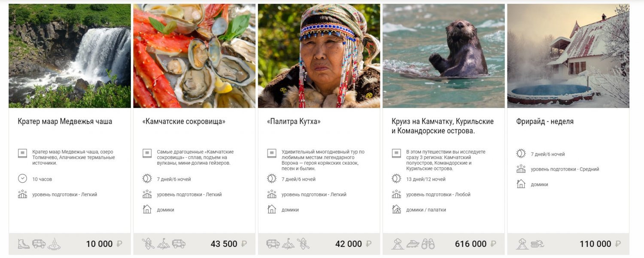Viewport: 644px width, 258px height.
Task: Open the «Камчатские сокровища» tour title link
Action: (x=183, y=122)
